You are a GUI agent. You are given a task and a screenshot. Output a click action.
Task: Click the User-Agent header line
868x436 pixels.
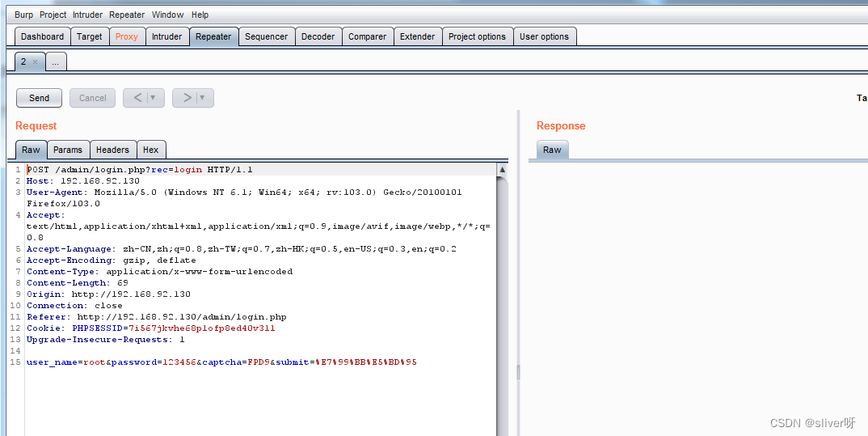[244, 198]
